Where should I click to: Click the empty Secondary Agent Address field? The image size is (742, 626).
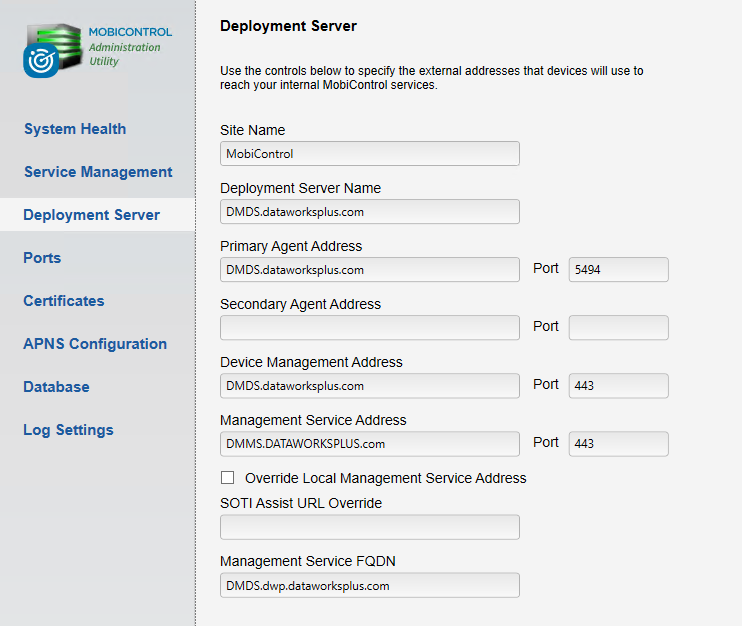(x=369, y=327)
